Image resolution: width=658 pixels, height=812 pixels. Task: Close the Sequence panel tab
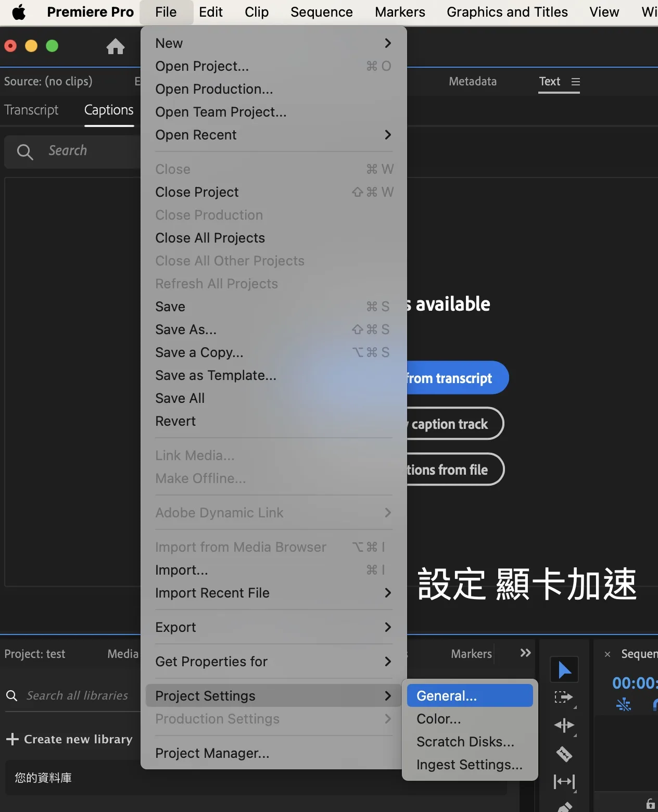[x=607, y=654]
